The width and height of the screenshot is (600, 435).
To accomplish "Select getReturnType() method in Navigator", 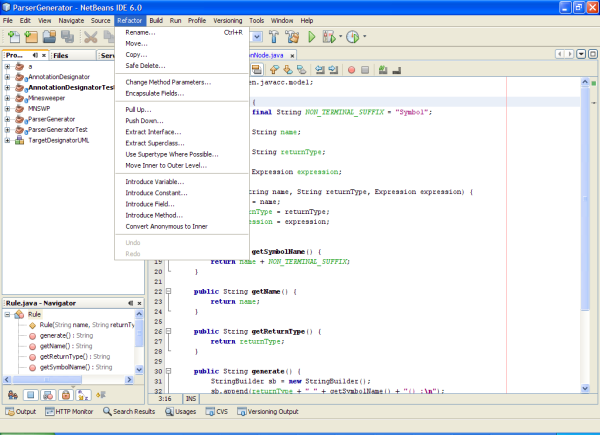I will click(64, 357).
